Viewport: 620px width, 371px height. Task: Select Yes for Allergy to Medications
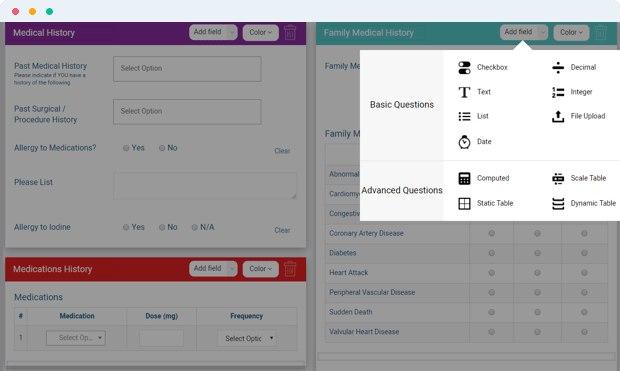[x=126, y=148]
